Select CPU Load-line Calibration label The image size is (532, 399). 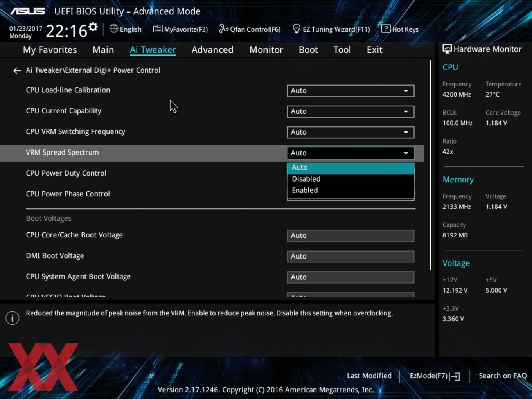(68, 90)
